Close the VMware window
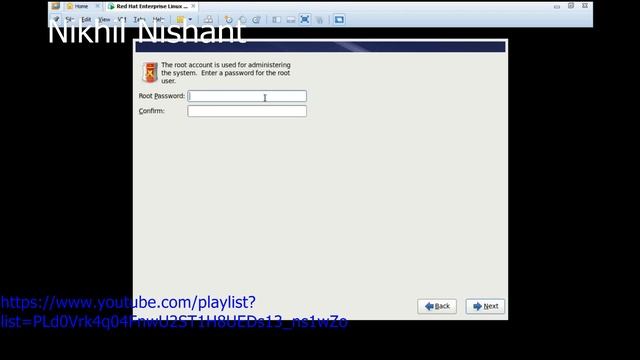This screenshot has height=360, width=640. [x=585, y=6]
